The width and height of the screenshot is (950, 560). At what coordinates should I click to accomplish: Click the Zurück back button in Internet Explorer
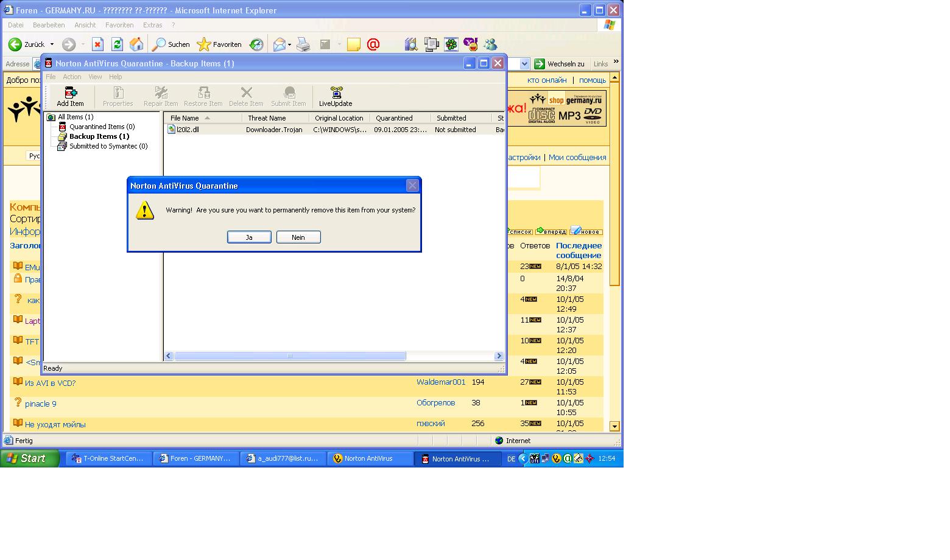(x=27, y=44)
